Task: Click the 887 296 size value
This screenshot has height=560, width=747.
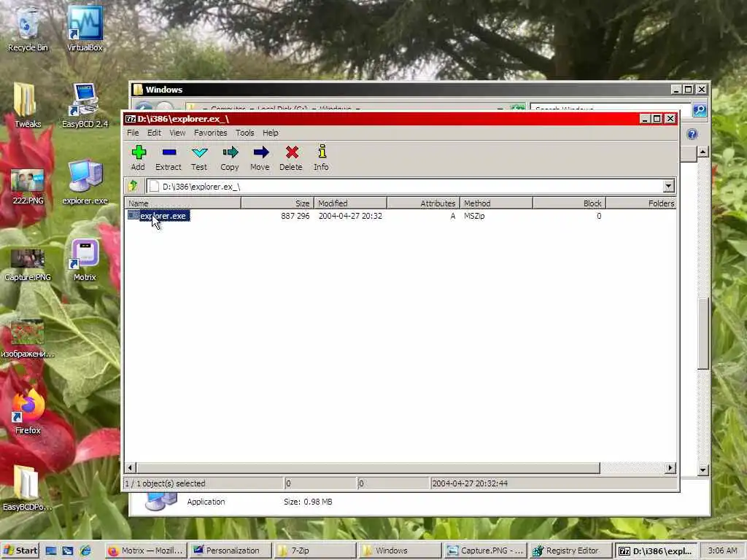Action: (x=295, y=216)
